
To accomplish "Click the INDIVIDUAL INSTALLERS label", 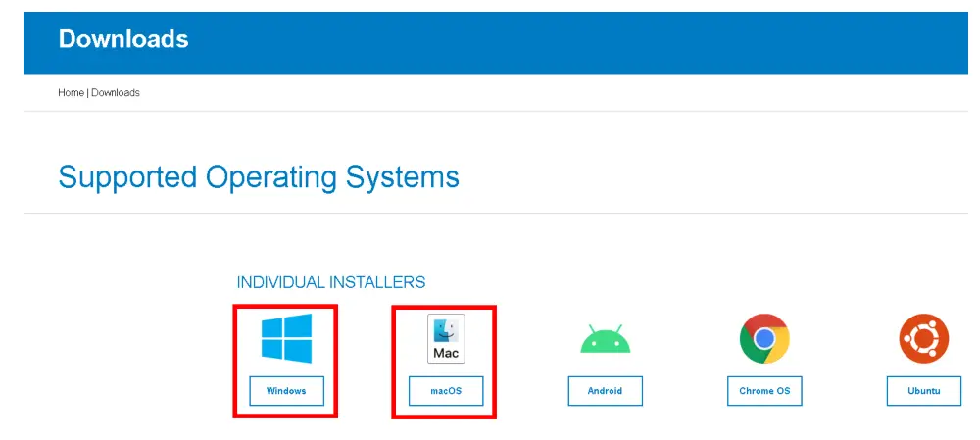I will coord(330,282).
